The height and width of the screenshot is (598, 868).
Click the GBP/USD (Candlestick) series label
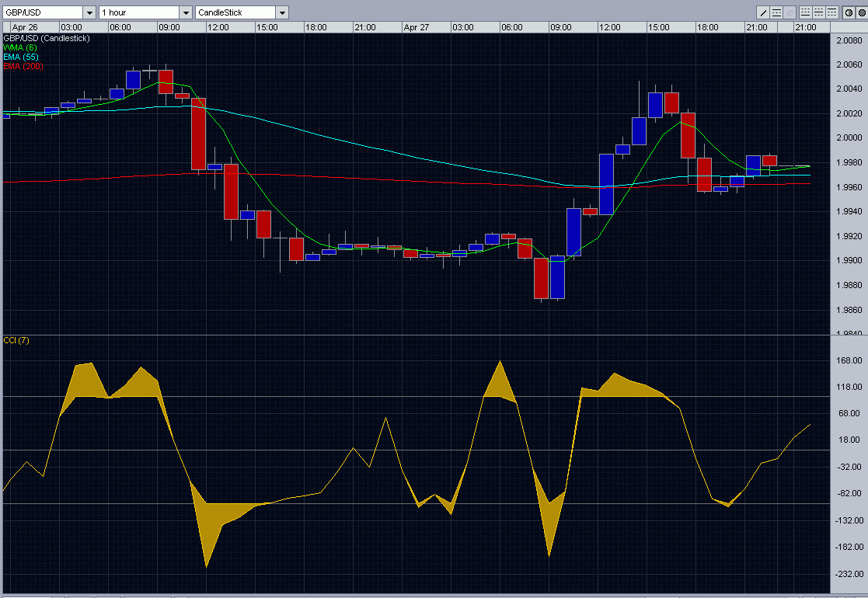47,39
